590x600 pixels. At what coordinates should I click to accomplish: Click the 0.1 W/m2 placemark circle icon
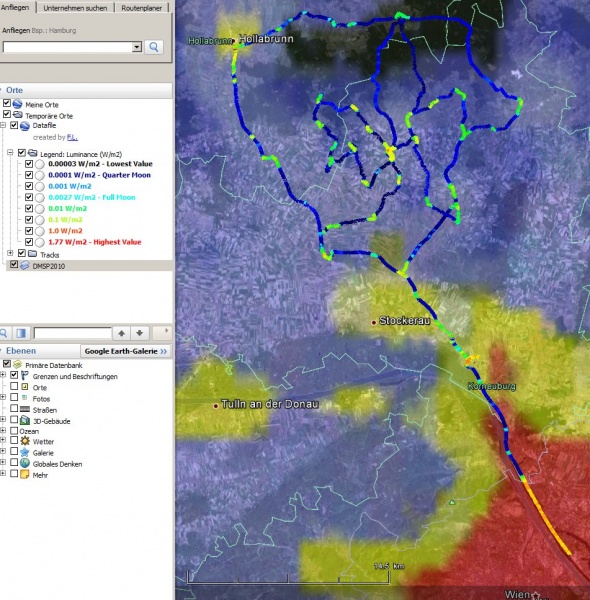coord(40,220)
